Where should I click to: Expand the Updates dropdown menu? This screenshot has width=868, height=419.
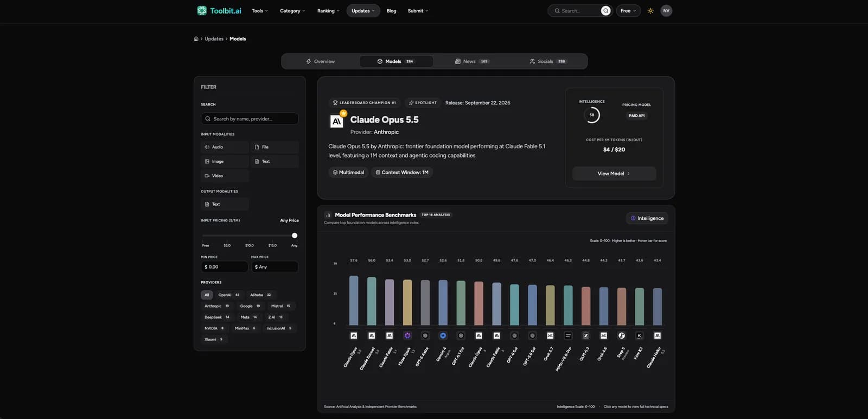pos(363,11)
